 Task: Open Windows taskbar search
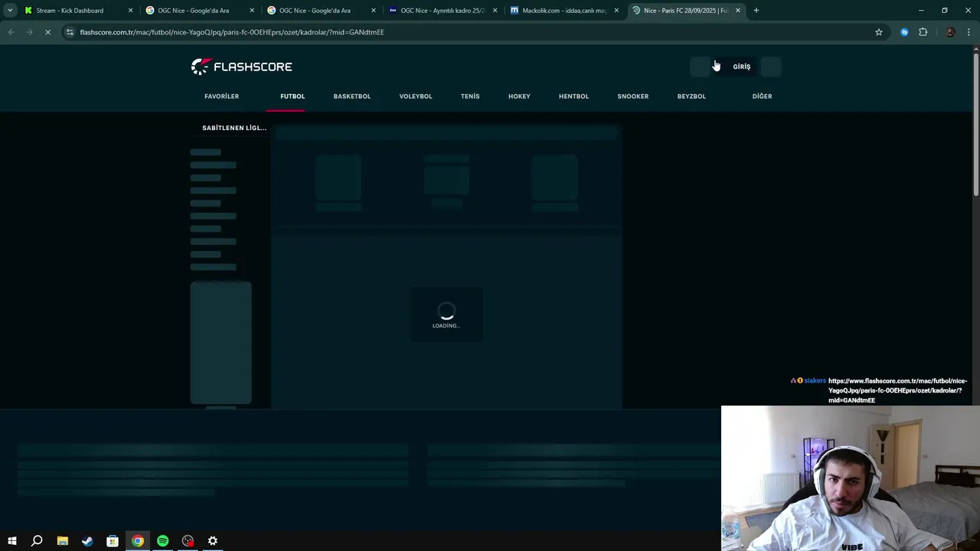37,541
